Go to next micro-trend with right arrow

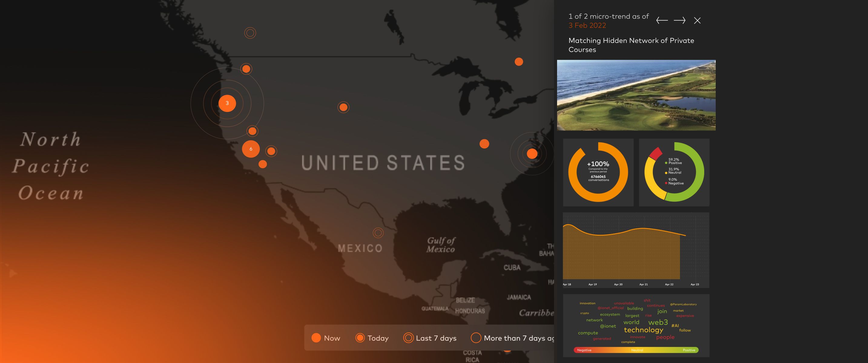(679, 21)
